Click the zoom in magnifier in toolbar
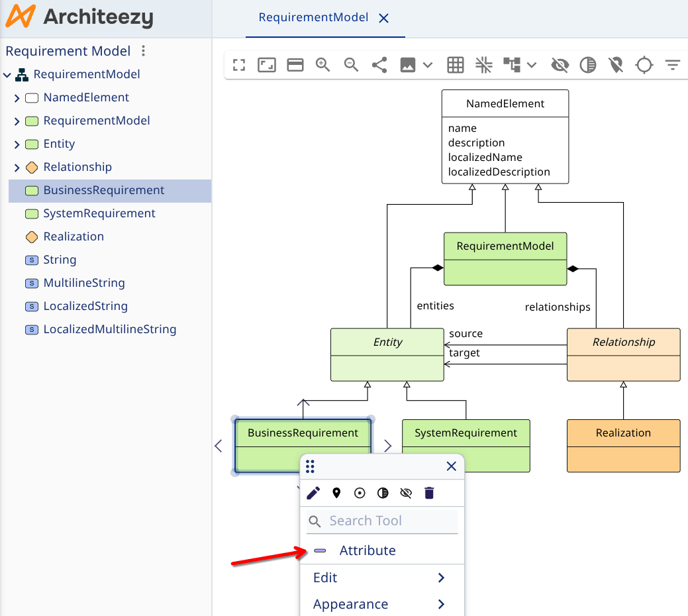Viewport: 688px width, 616px height. click(323, 65)
